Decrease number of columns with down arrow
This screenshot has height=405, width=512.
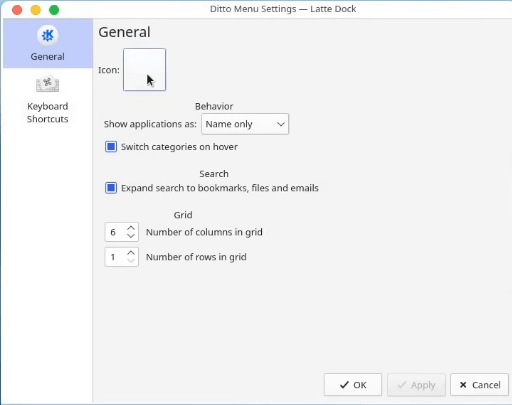click(x=131, y=236)
